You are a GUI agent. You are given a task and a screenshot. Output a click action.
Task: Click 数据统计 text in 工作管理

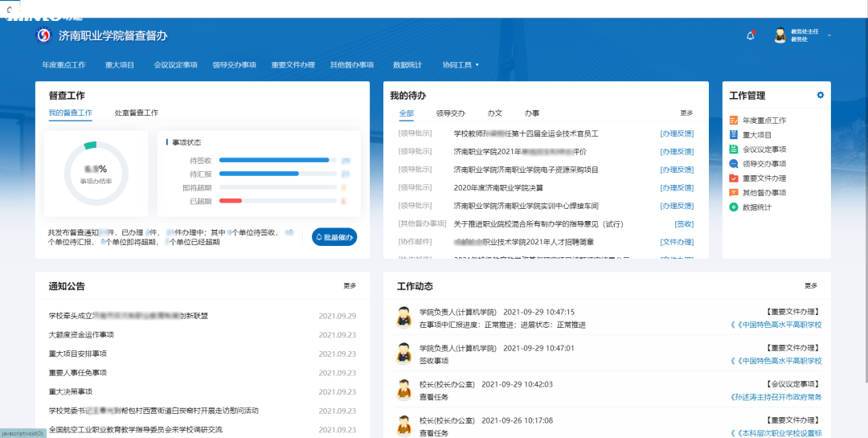click(757, 207)
